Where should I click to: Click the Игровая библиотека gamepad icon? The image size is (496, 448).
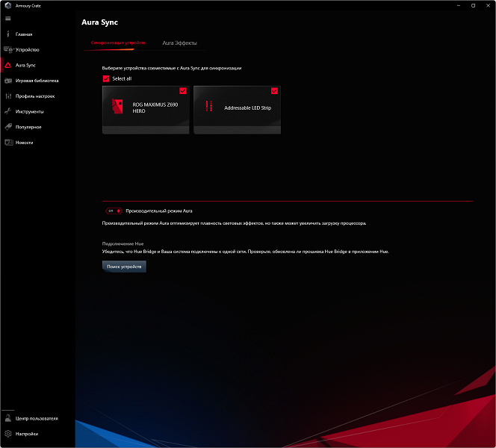8,81
